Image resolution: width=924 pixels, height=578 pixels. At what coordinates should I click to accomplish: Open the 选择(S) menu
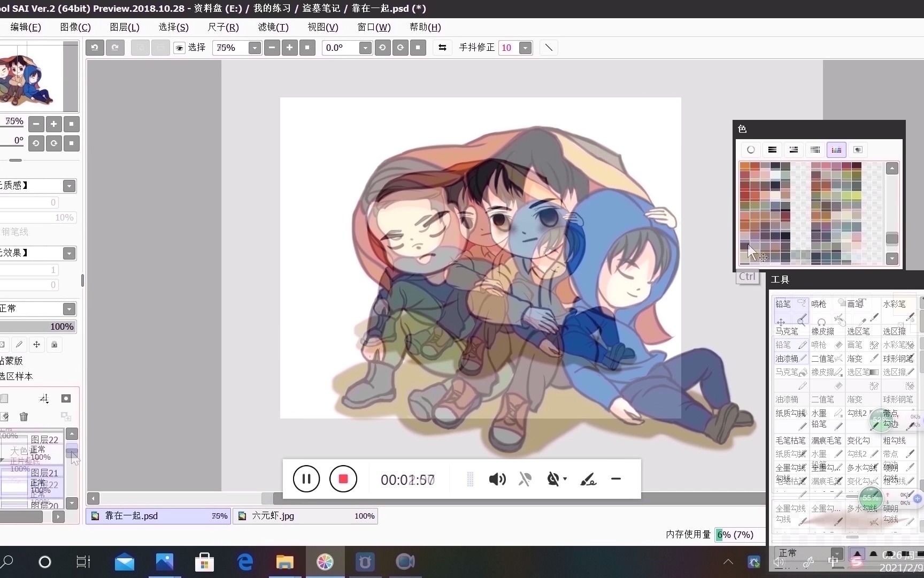174,27
